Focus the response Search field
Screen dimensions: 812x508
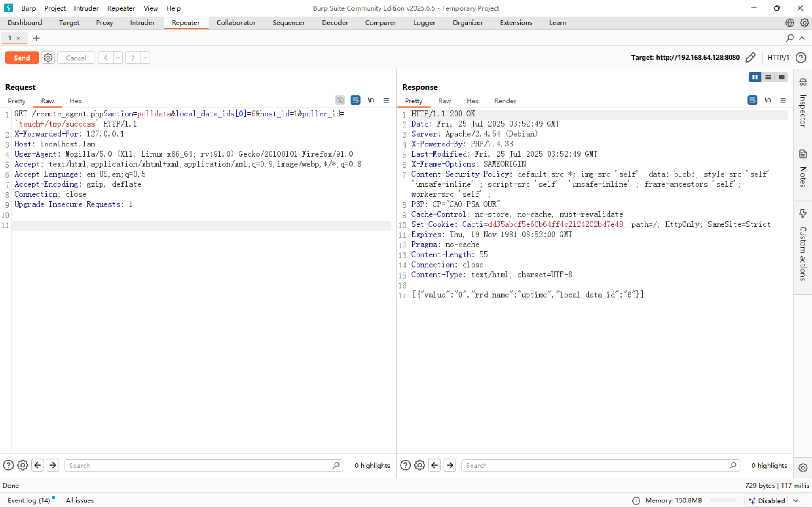(601, 465)
